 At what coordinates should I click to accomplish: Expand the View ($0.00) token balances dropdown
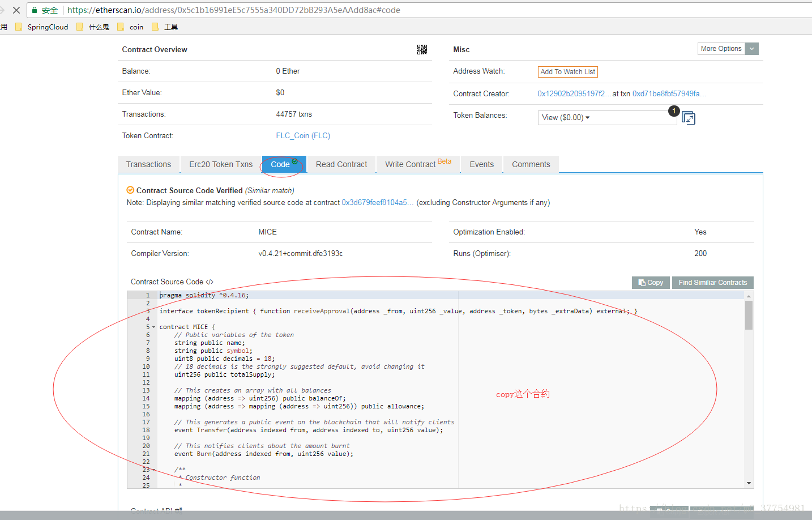coord(607,117)
